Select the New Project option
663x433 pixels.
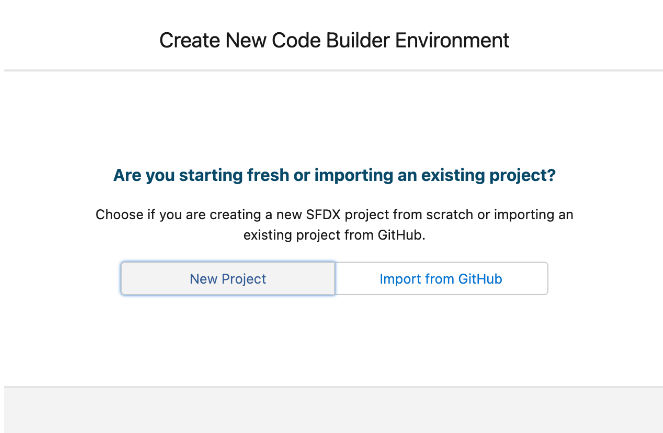point(228,279)
